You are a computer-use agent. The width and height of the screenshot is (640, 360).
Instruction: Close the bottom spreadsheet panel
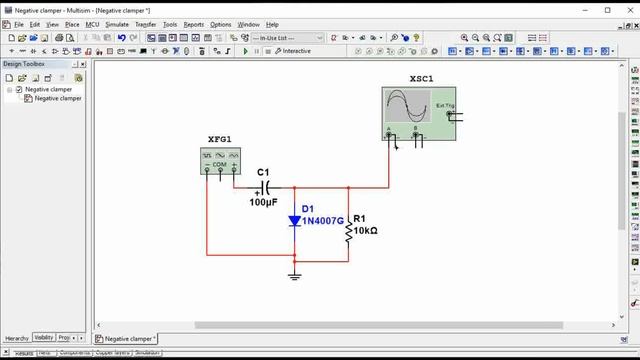click(x=6, y=352)
